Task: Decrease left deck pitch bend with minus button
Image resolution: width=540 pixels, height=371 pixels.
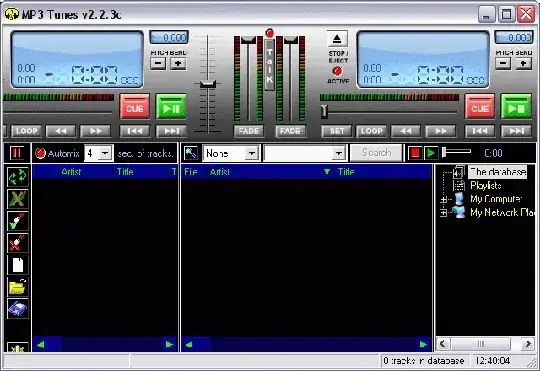Action: (158, 63)
